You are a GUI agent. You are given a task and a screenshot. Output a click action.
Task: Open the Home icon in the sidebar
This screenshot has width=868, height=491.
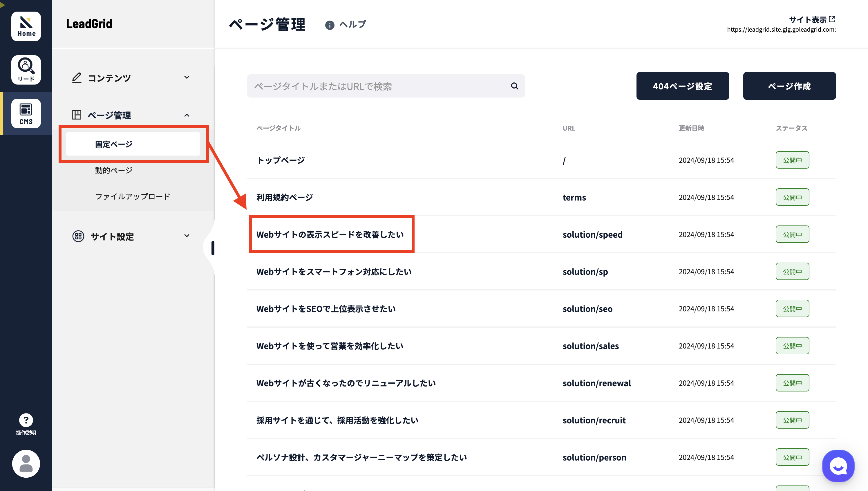tap(26, 26)
